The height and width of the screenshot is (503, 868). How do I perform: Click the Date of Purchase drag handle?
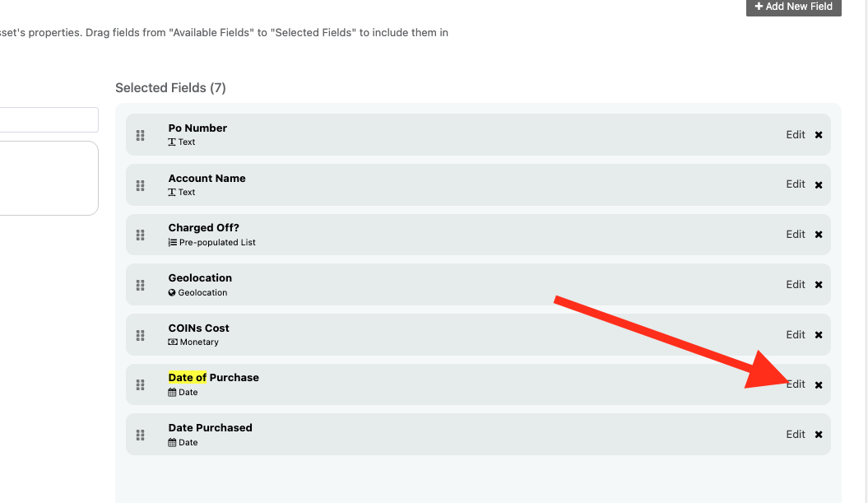tap(140, 384)
